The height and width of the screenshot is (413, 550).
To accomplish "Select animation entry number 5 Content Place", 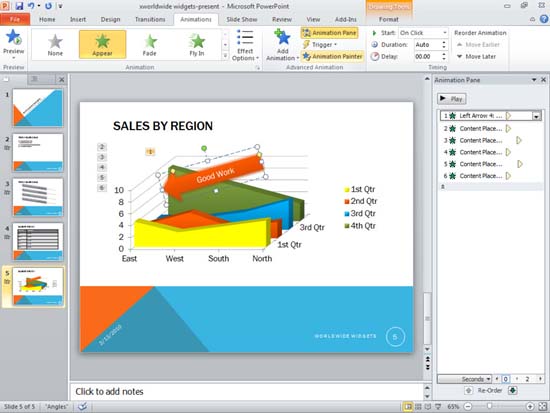I will [x=490, y=164].
